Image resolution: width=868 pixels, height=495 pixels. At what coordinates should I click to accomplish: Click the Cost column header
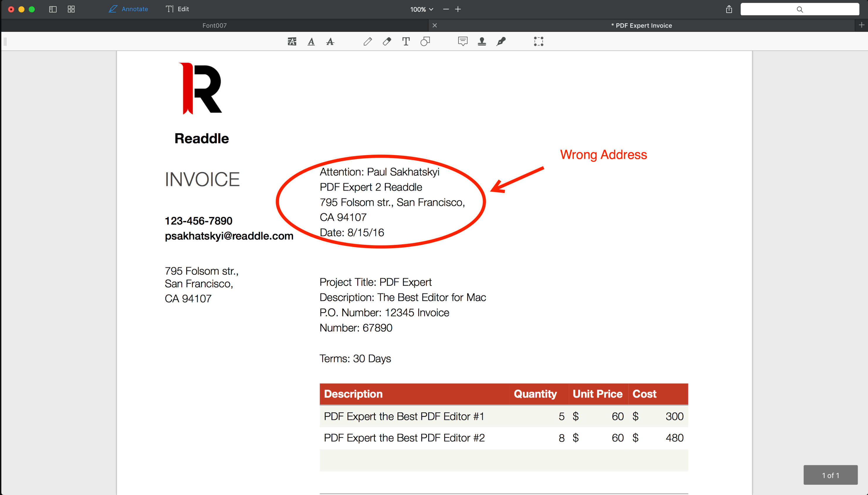pos(644,394)
